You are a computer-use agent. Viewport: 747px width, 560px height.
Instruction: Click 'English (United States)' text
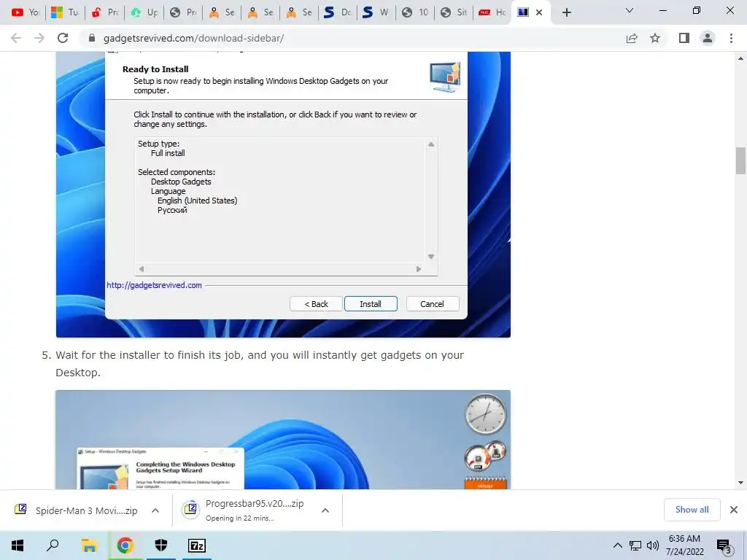pos(197,201)
